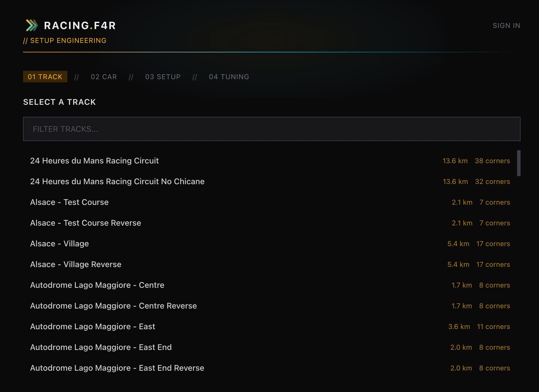Viewport: 539px width, 392px height.
Task: Pick Autodrome Lago Maggiore - Centre Reverse
Action: [x=113, y=306]
